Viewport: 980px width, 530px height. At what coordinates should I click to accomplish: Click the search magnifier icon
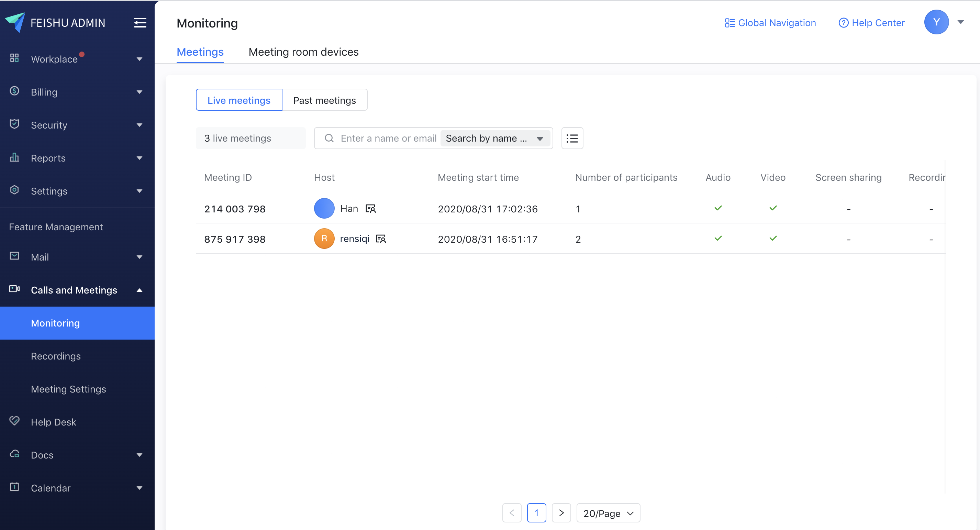(x=329, y=138)
